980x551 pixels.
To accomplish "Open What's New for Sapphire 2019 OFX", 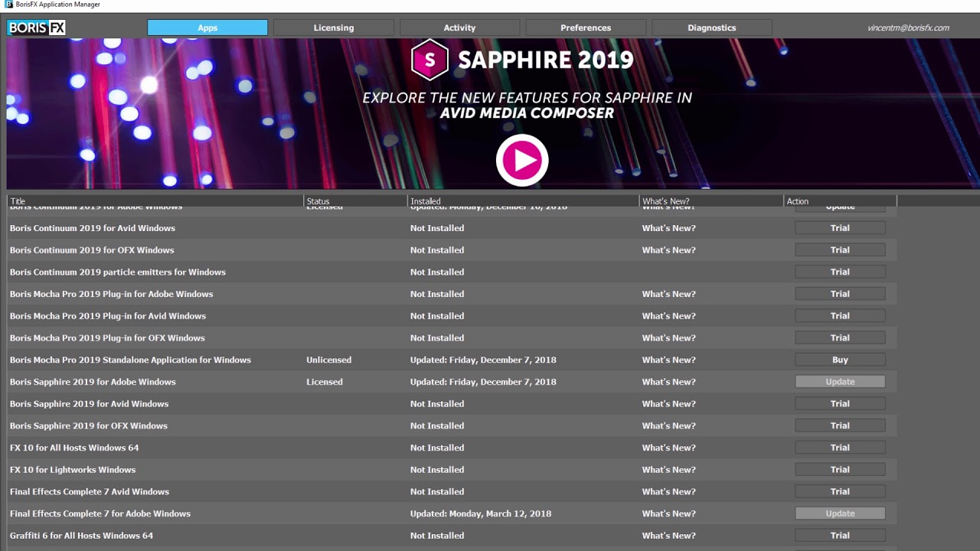I will [668, 425].
